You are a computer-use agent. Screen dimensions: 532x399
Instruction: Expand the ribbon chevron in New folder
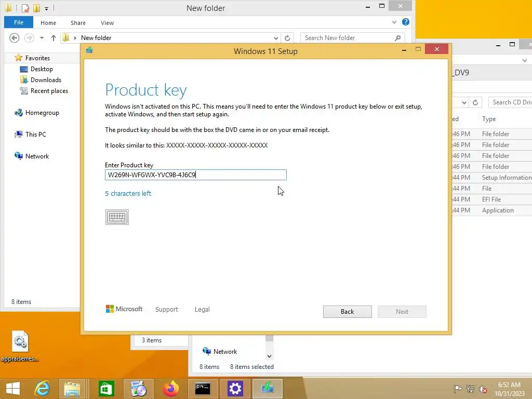coord(394,22)
